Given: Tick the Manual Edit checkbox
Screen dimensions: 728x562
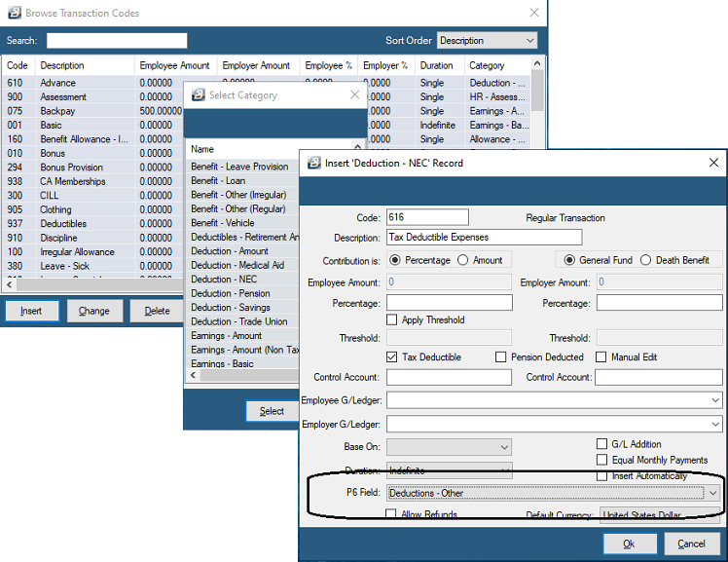Looking at the screenshot, I should tap(601, 357).
